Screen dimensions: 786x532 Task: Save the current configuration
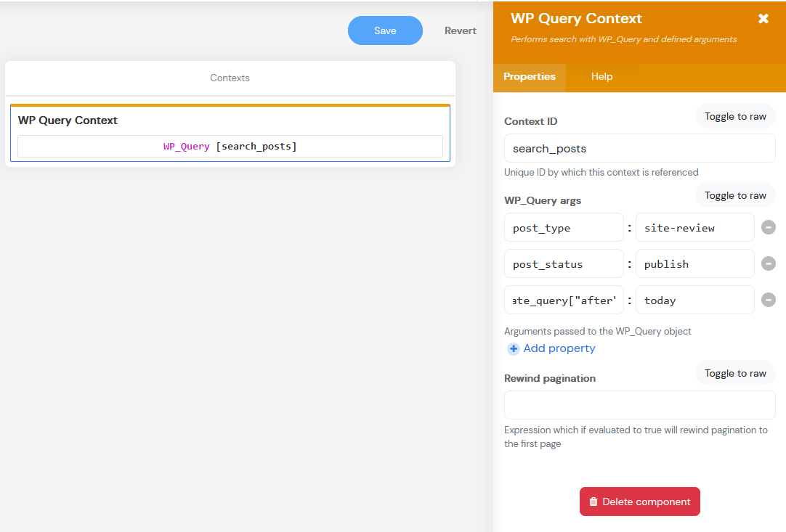pos(385,30)
